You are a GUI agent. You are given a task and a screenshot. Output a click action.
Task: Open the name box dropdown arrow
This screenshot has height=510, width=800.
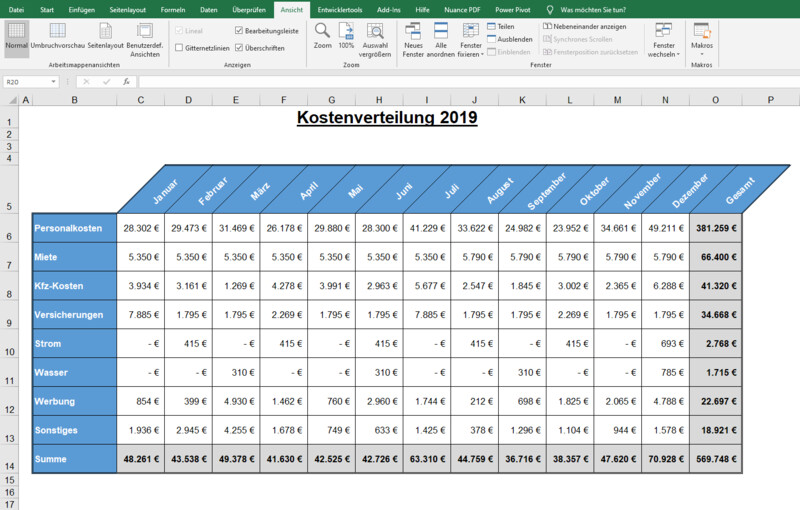pyautogui.click(x=53, y=82)
